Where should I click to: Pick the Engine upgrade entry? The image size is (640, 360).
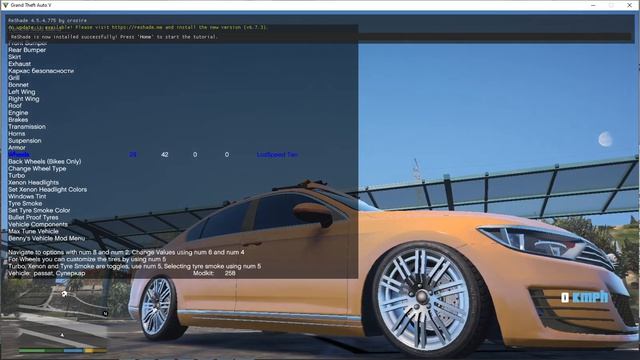[18, 113]
